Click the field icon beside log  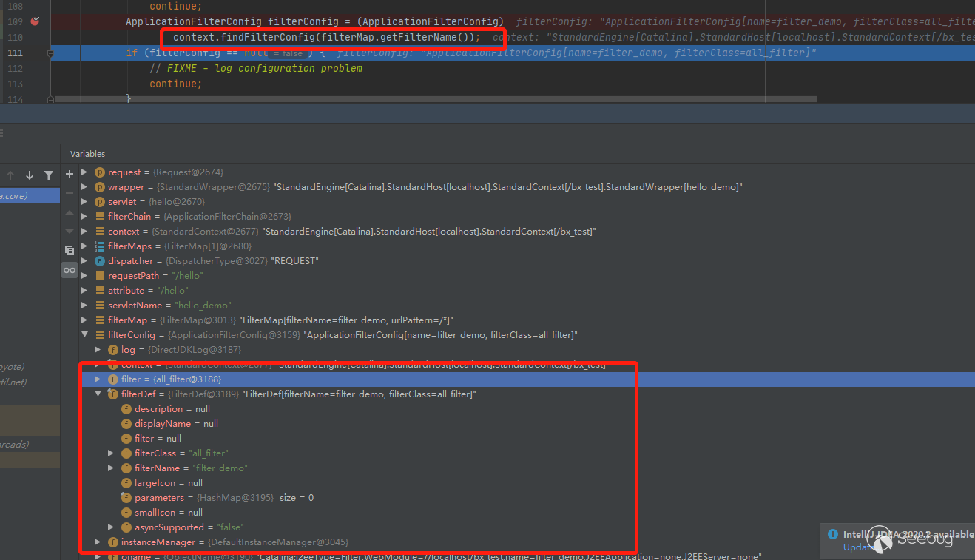[x=113, y=350]
